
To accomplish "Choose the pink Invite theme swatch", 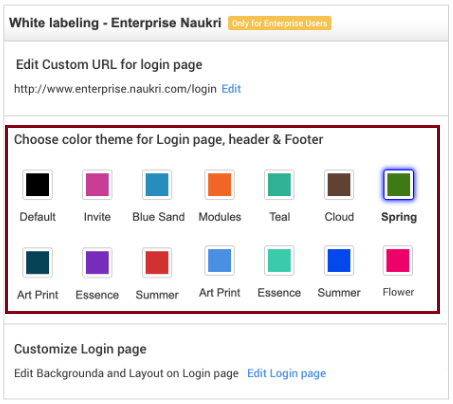I will click(97, 184).
